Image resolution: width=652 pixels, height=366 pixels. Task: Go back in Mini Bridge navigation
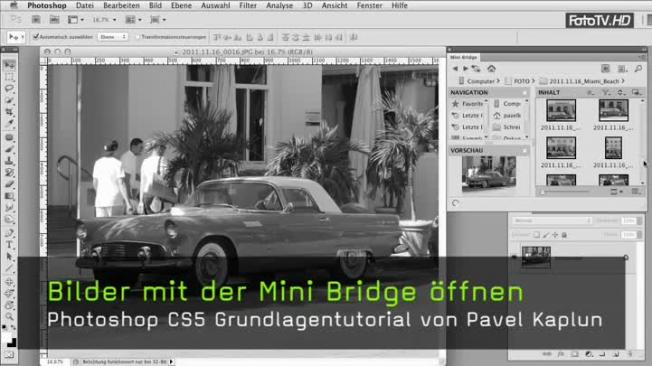455,69
